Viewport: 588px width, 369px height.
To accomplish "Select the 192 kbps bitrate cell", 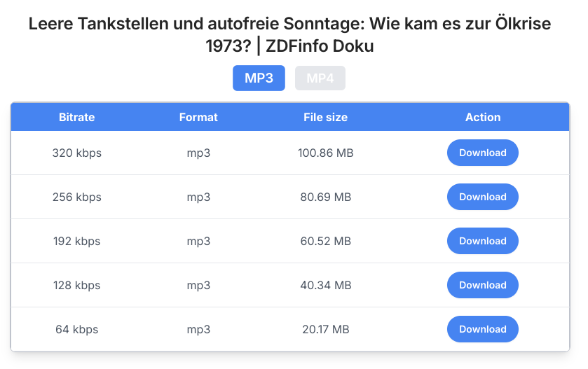I will tap(77, 242).
